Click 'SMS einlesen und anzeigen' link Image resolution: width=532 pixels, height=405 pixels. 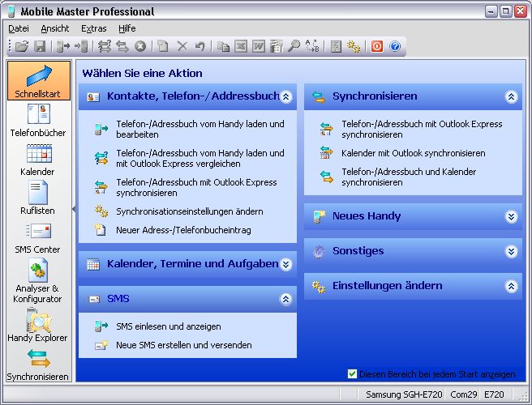[168, 326]
